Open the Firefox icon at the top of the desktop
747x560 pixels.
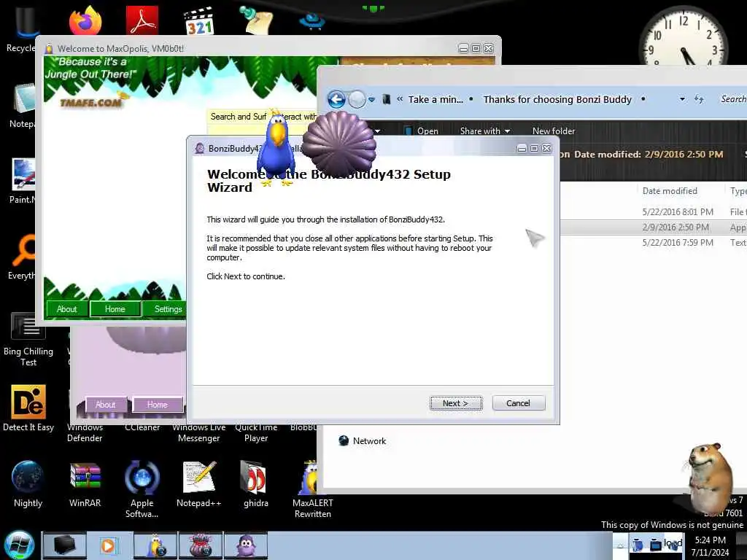[85, 21]
